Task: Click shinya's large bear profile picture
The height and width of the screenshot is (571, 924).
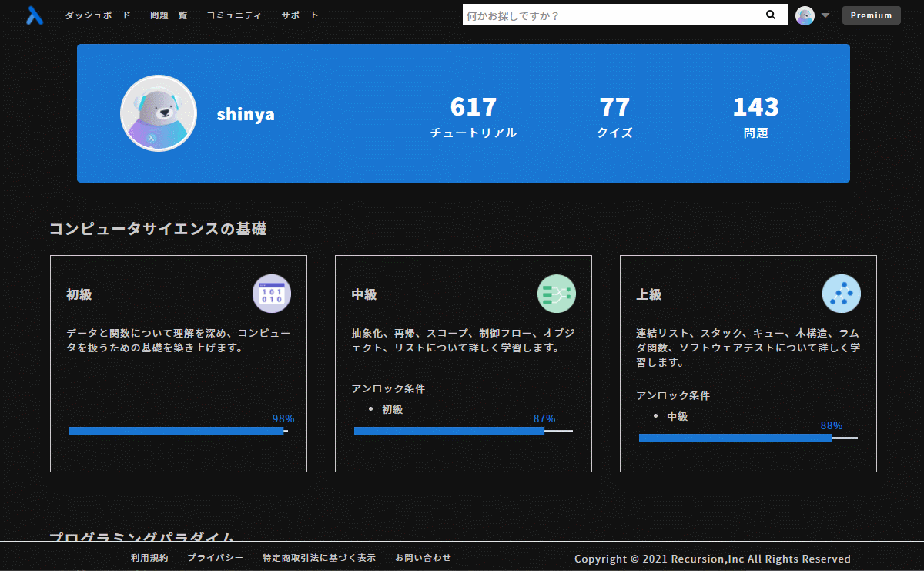Action: 159,113
